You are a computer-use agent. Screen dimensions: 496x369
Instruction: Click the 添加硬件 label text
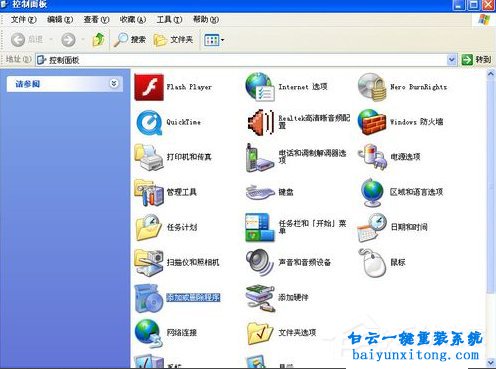(293, 297)
